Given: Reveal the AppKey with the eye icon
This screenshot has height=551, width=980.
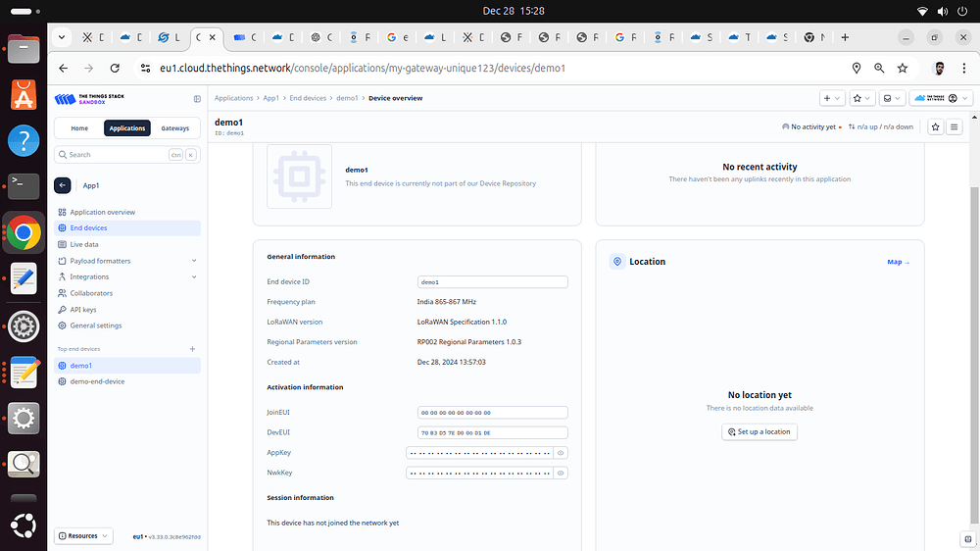Looking at the screenshot, I should (x=561, y=453).
